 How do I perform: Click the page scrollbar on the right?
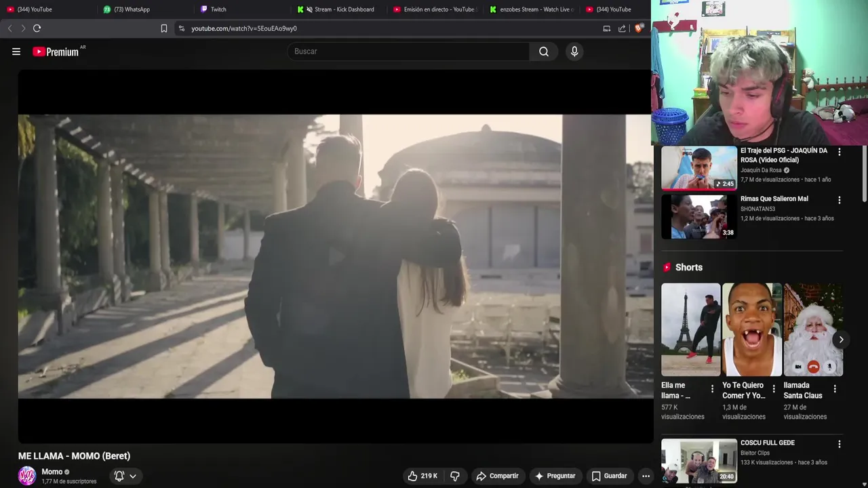click(864, 173)
